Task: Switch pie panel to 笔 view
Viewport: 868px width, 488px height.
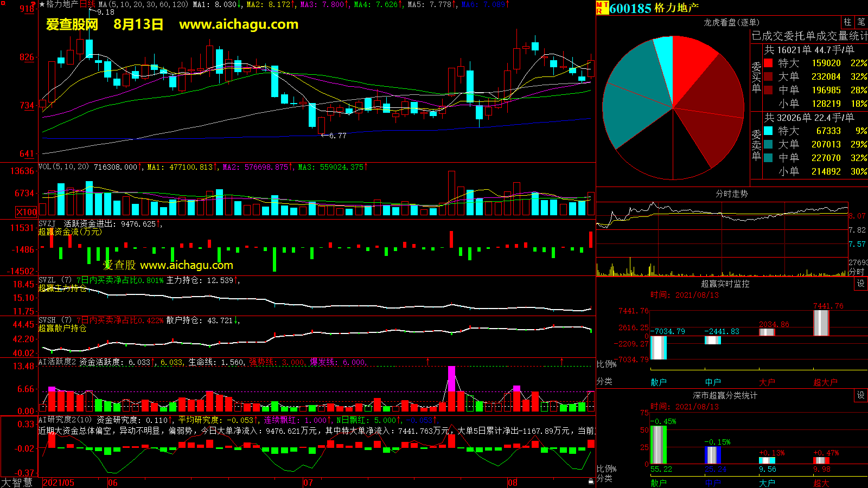Action: [861, 22]
